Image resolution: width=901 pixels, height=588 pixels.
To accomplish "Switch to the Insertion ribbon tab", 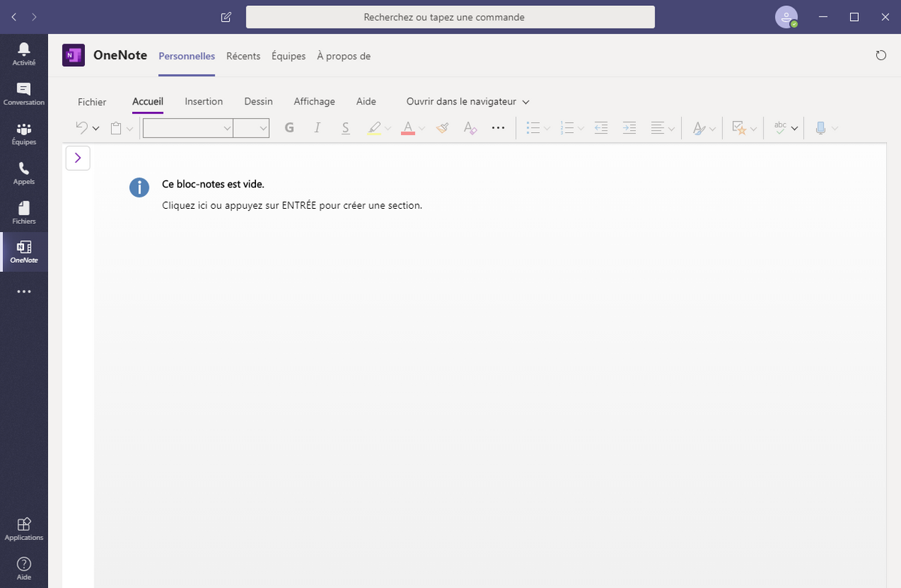I will pos(203,101).
